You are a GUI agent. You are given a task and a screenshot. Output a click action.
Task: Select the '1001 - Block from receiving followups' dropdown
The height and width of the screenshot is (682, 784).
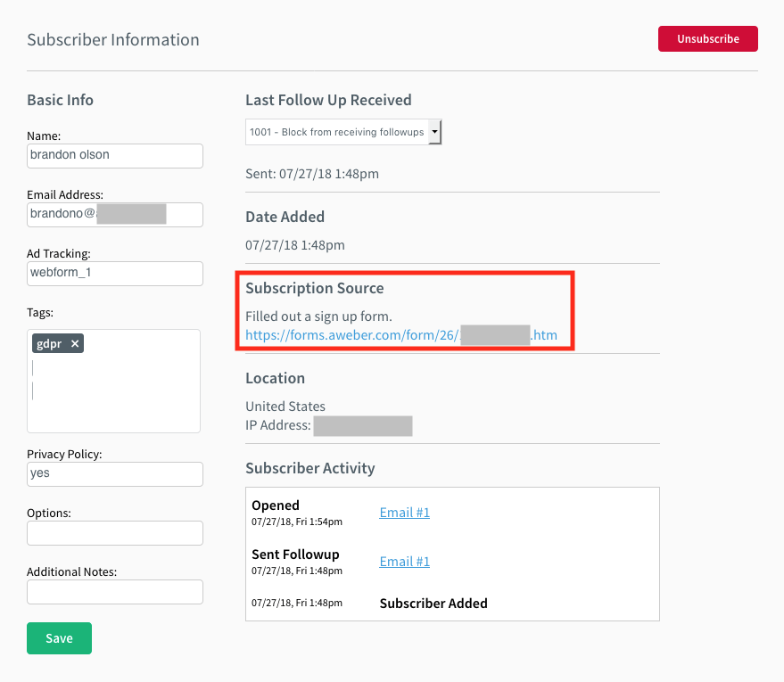(x=334, y=131)
